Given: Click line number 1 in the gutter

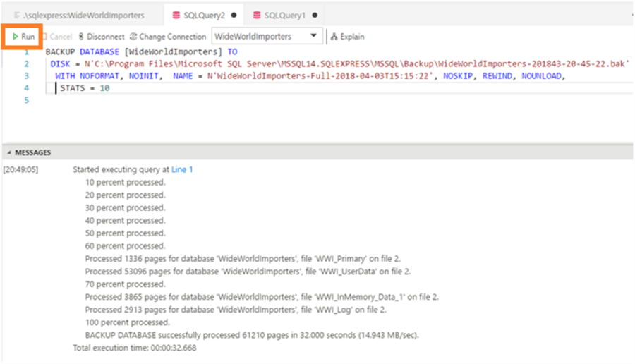Looking at the screenshot, I should tap(27, 52).
